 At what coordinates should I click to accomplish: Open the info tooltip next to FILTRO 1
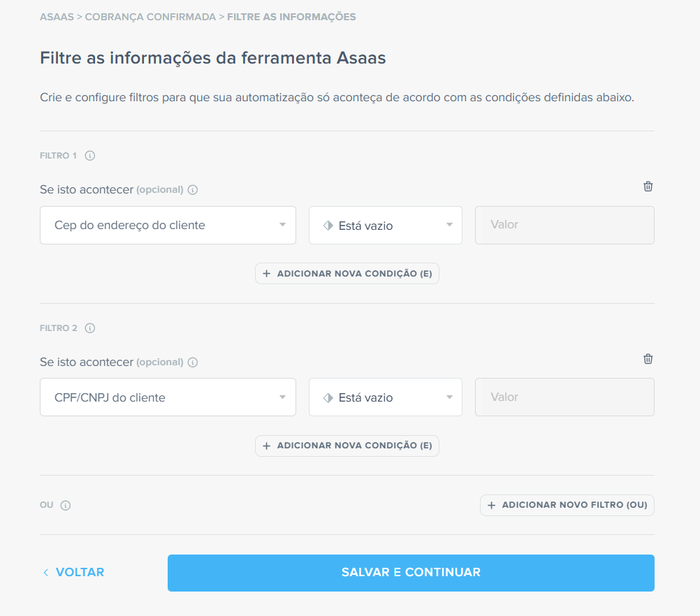pos(89,155)
